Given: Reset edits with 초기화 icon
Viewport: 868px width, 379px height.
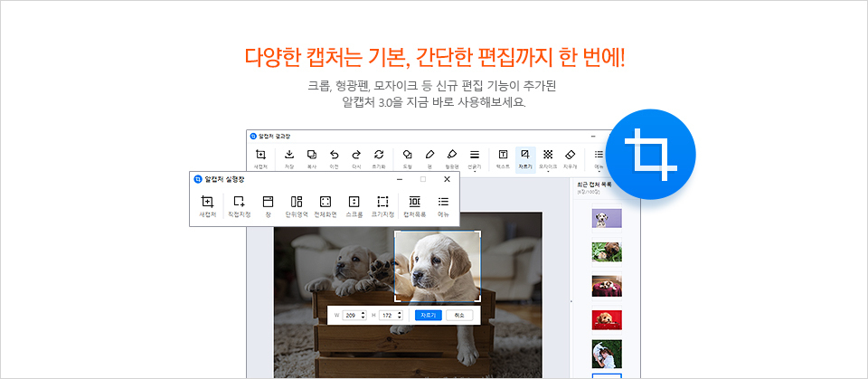Looking at the screenshot, I should pos(379,157).
